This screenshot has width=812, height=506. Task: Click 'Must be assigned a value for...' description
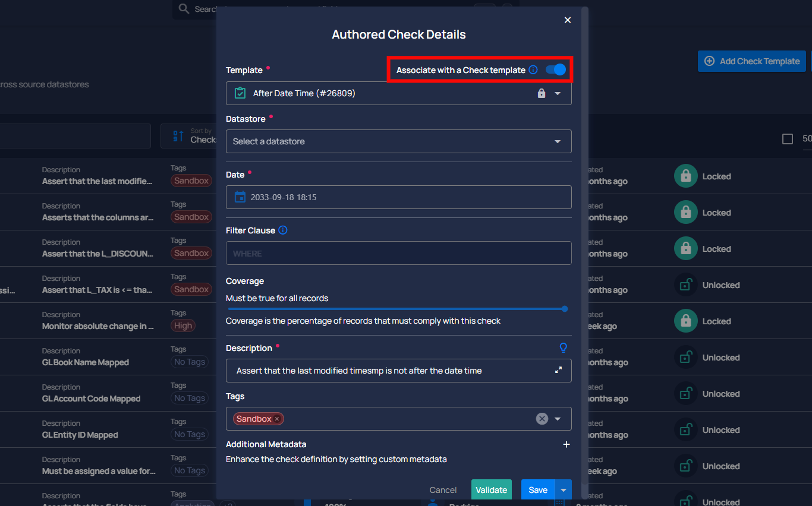(99, 471)
